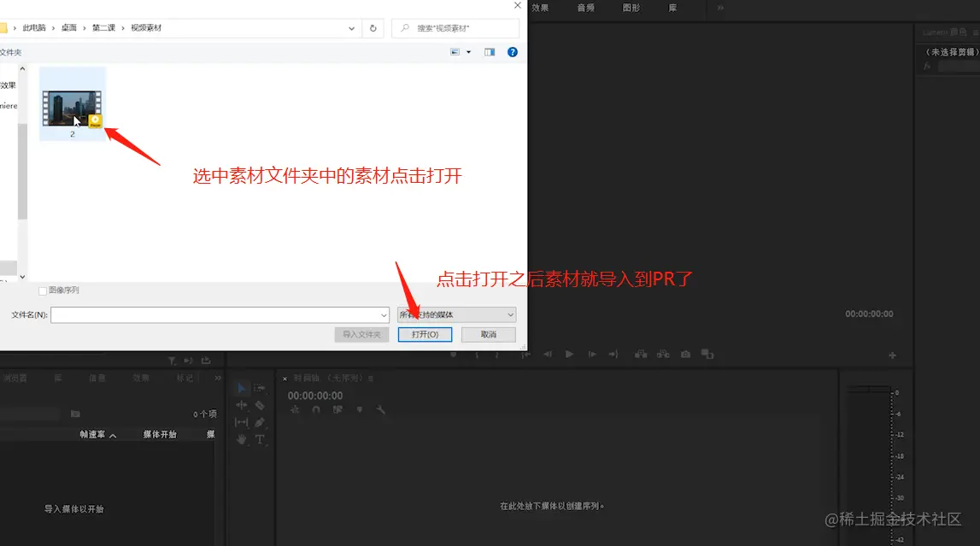
Task: Open the supported media file type dropdown
Action: click(x=456, y=314)
